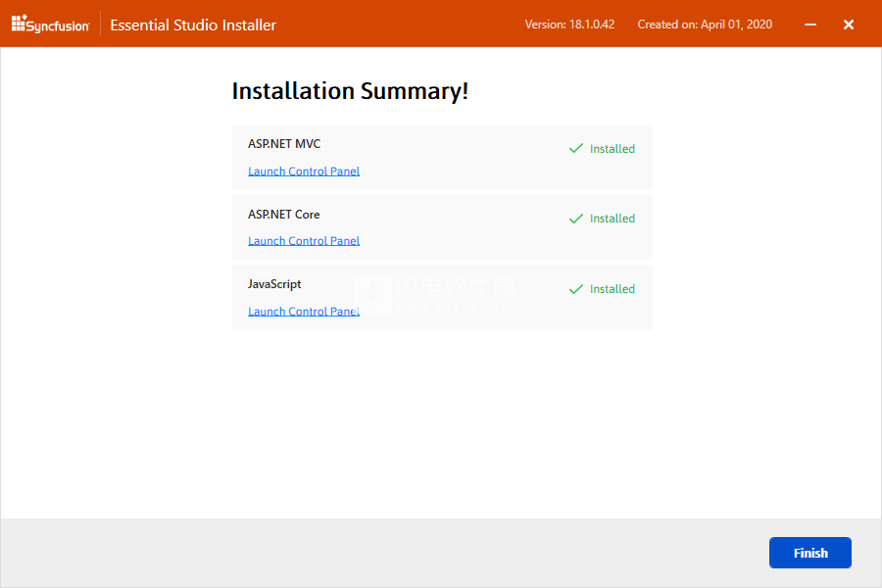The width and height of the screenshot is (882, 588).
Task: Click the "Installation Summary!" heading
Action: coord(350,91)
